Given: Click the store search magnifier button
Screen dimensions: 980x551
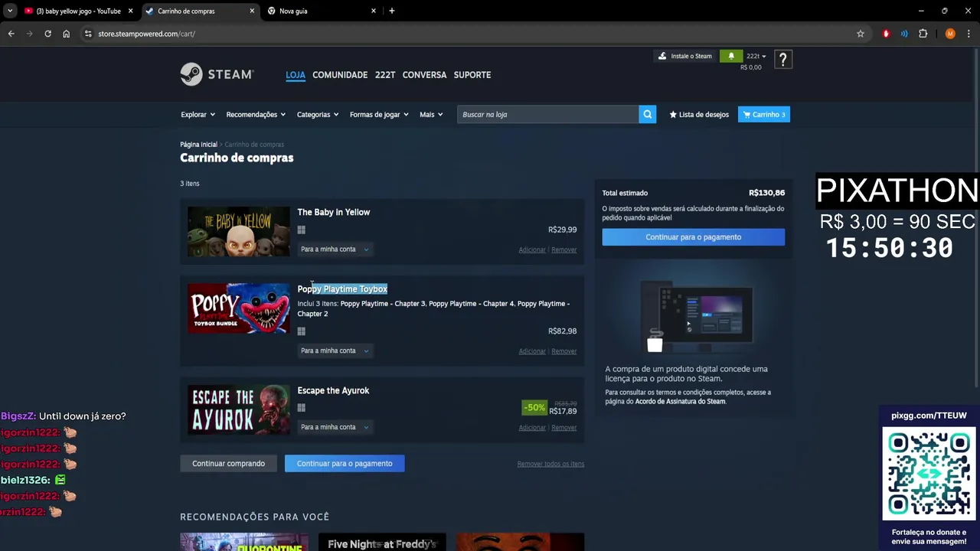Looking at the screenshot, I should pos(648,114).
